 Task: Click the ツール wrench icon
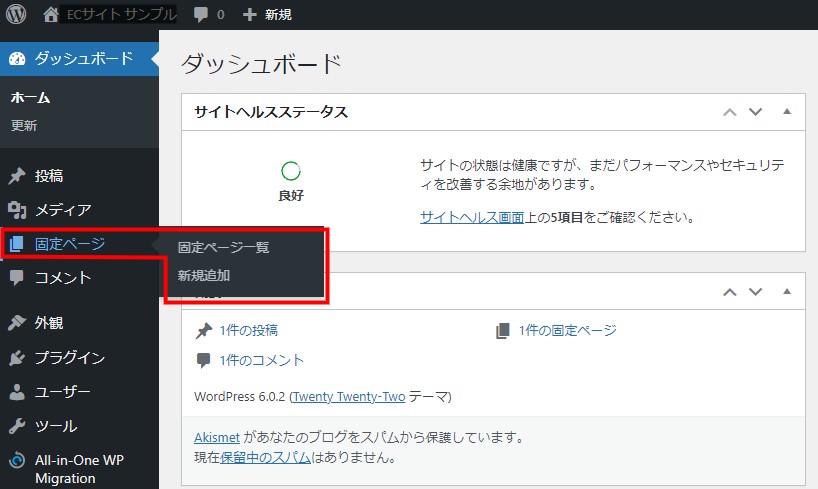pos(17,426)
